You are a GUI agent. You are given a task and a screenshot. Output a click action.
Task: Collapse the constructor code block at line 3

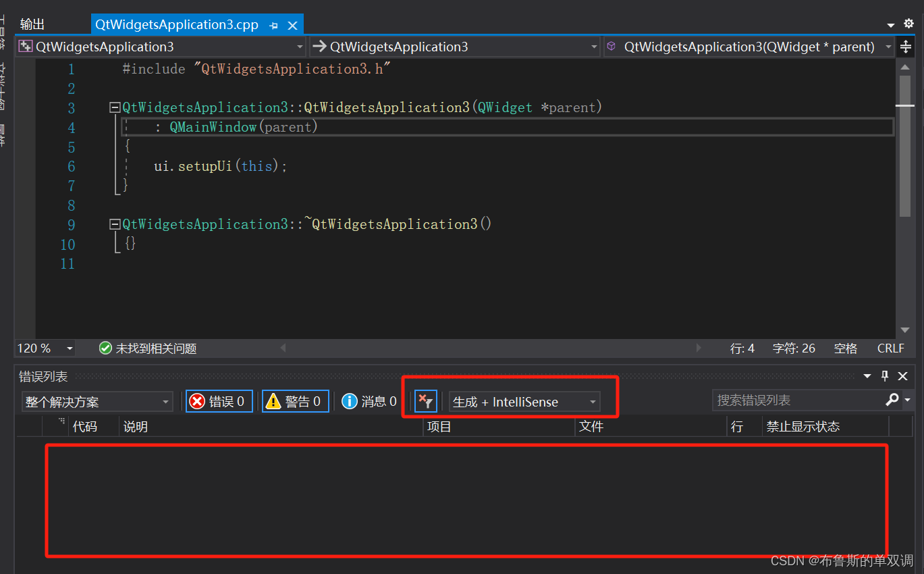coord(115,107)
